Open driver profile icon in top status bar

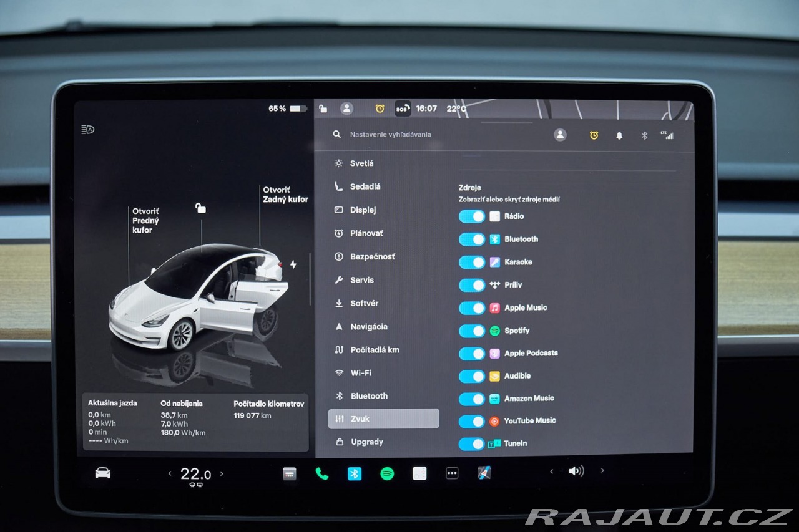pos(346,108)
